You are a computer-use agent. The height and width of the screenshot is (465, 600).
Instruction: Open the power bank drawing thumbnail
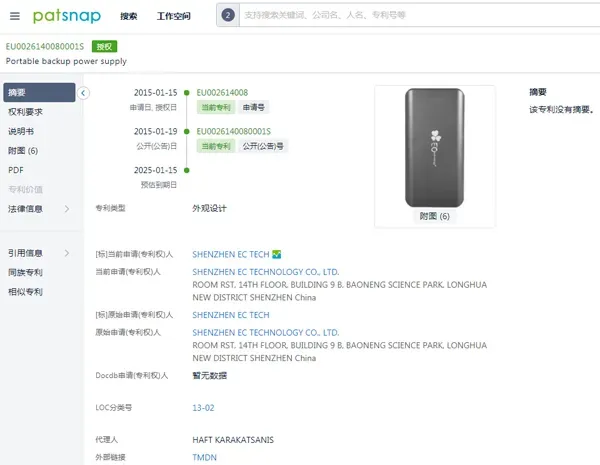pyautogui.click(x=435, y=148)
